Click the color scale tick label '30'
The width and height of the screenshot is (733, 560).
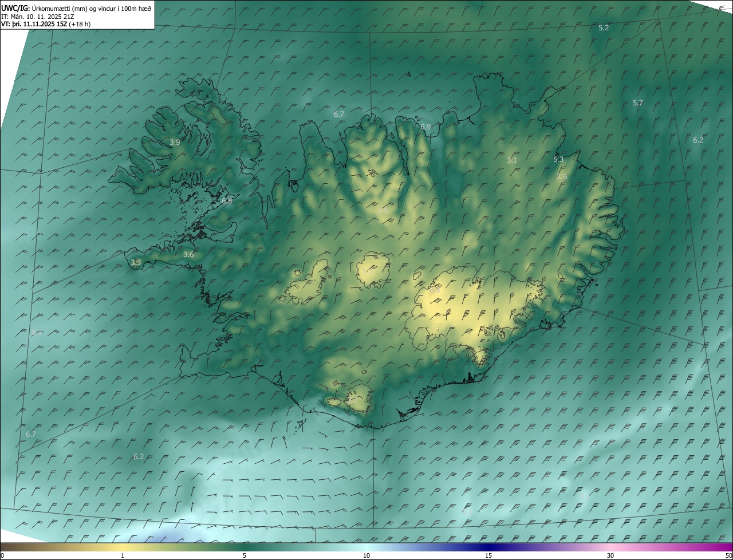[610, 555]
